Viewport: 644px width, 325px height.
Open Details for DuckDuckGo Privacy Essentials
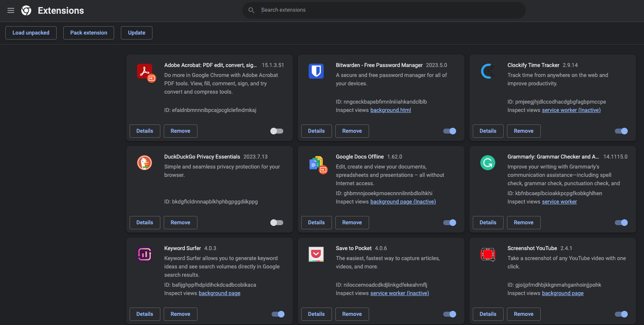[x=145, y=223]
